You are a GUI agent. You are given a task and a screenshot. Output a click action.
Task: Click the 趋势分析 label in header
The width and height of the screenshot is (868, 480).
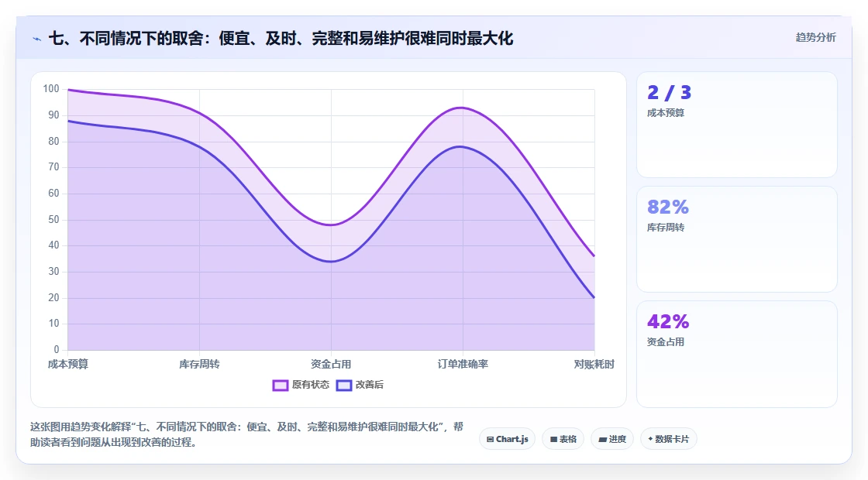[815, 38]
